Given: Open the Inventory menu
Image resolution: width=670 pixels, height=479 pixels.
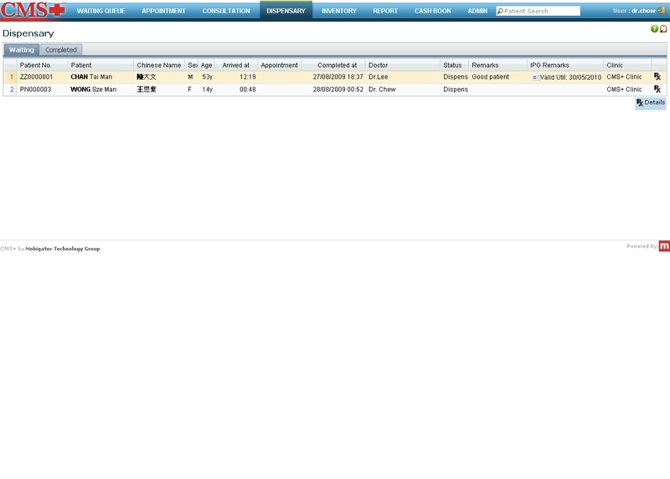Looking at the screenshot, I should (x=339, y=11).
